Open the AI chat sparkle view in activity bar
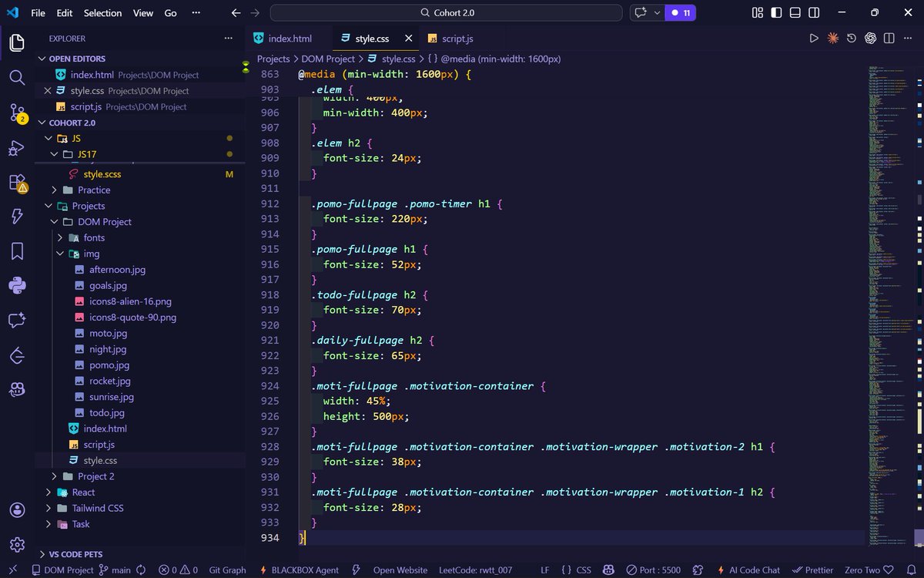 pyautogui.click(x=17, y=321)
